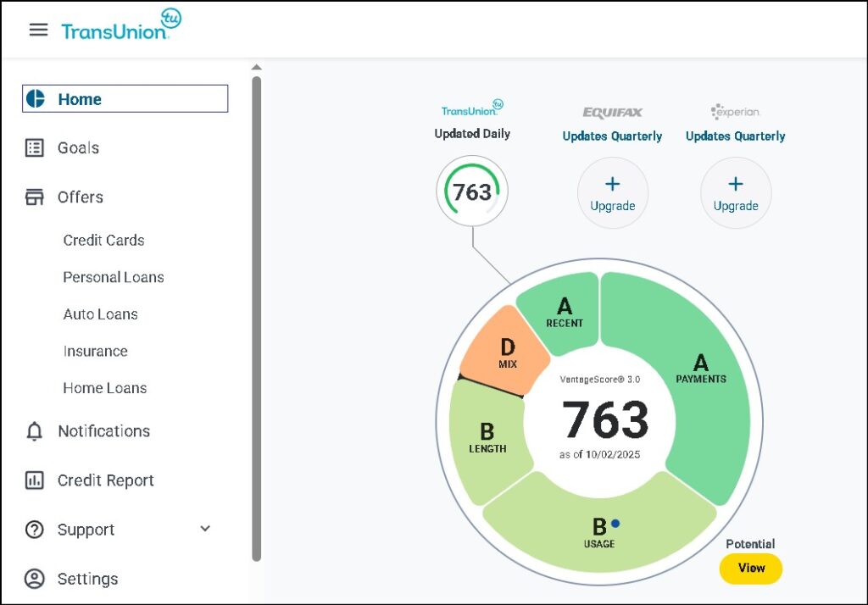The width and height of the screenshot is (868, 605).
Task: Upgrade to see Experian score
Action: pyautogui.click(x=736, y=193)
